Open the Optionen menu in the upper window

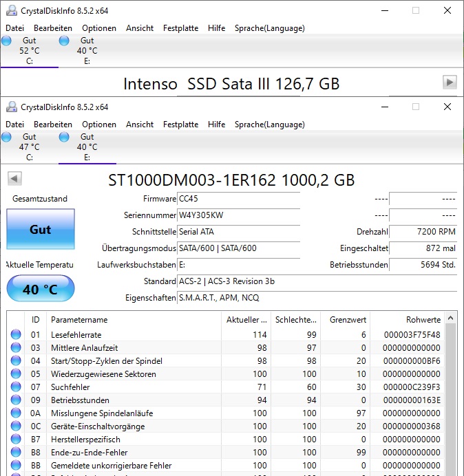pyautogui.click(x=99, y=28)
